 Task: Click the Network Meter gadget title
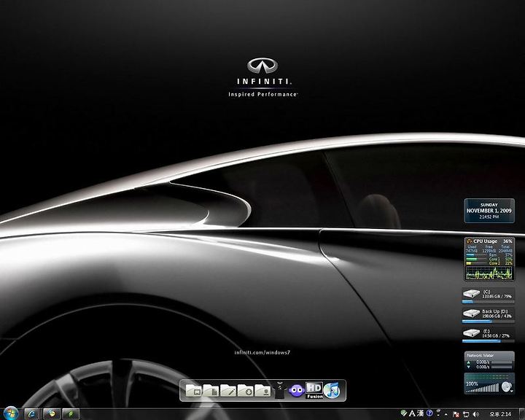tap(480, 355)
